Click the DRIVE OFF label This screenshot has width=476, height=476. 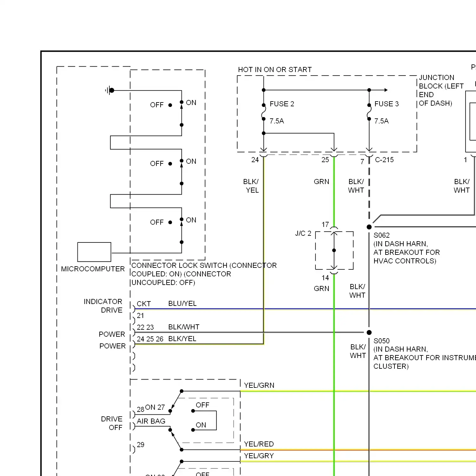(x=112, y=423)
